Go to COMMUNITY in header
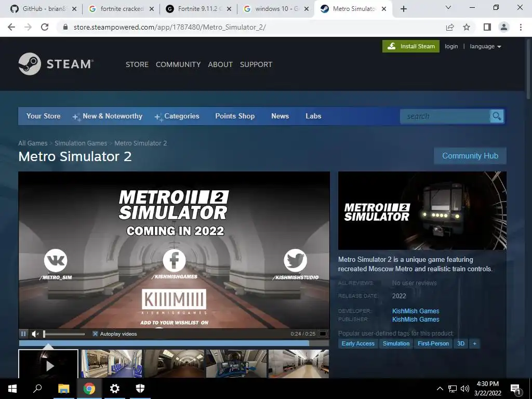This screenshot has width=532, height=399. click(178, 64)
